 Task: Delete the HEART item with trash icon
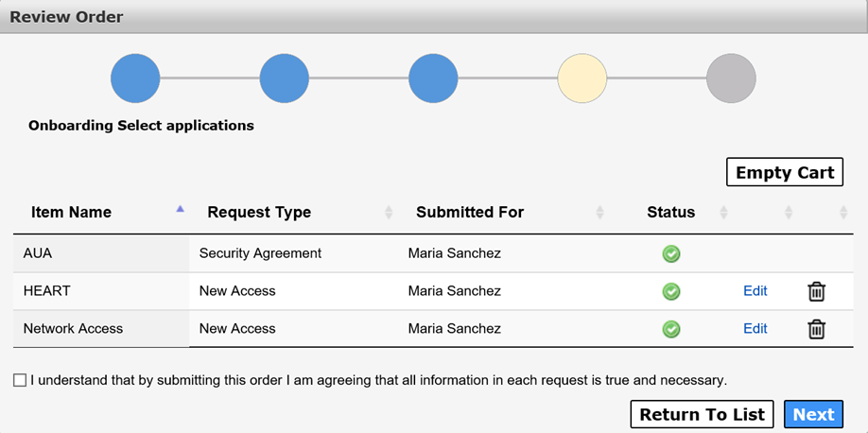(x=817, y=291)
